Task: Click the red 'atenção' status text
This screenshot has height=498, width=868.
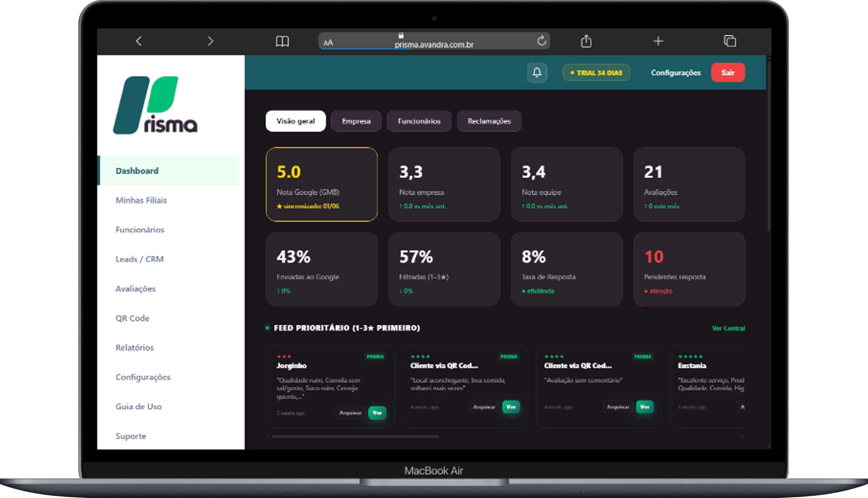Action: point(661,291)
